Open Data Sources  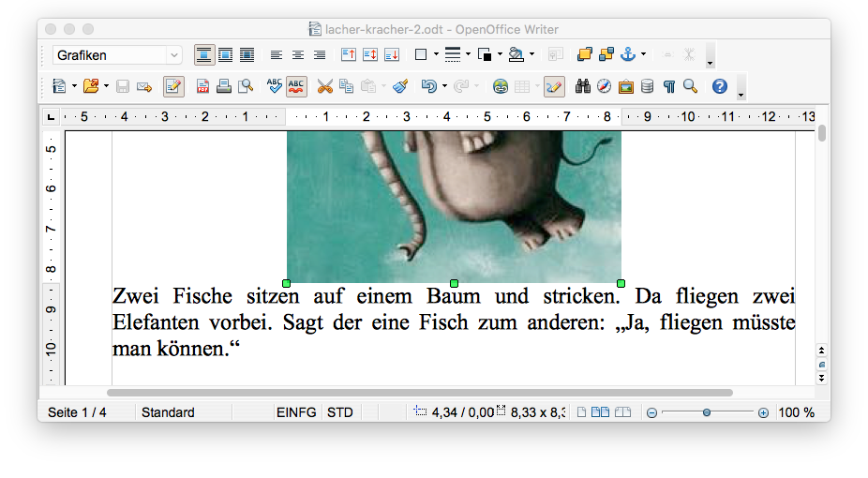click(x=647, y=86)
